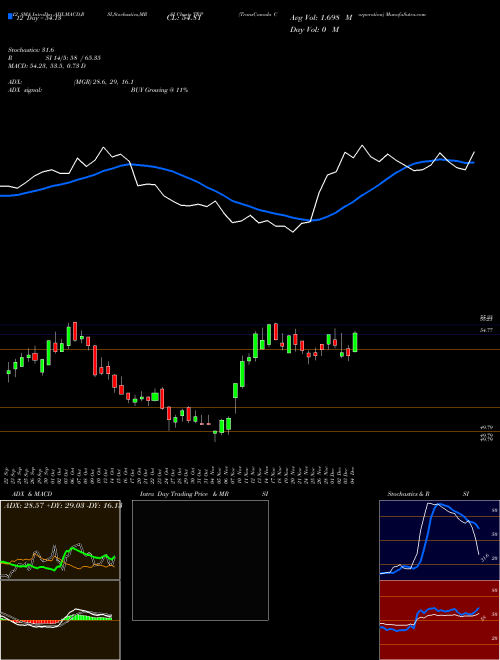Screen dimensions: 500x660
Task: Click the 'BUY Growing @ 11%' signal text
Action: (160, 90)
